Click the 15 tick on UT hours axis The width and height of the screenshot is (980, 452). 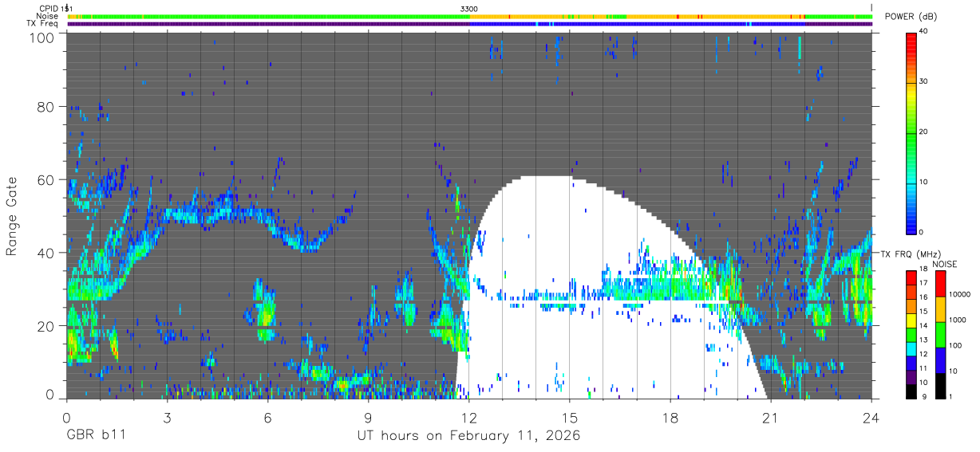click(x=570, y=418)
